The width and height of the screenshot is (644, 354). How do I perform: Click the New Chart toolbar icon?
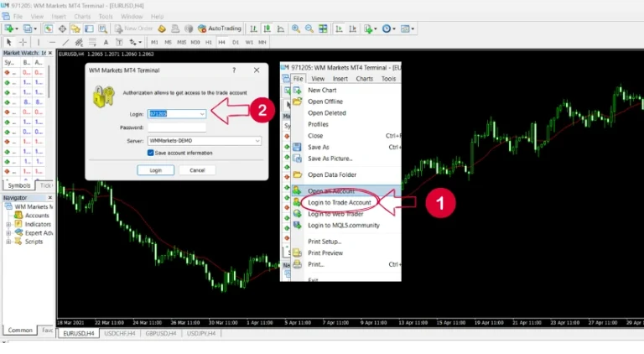tap(8, 29)
